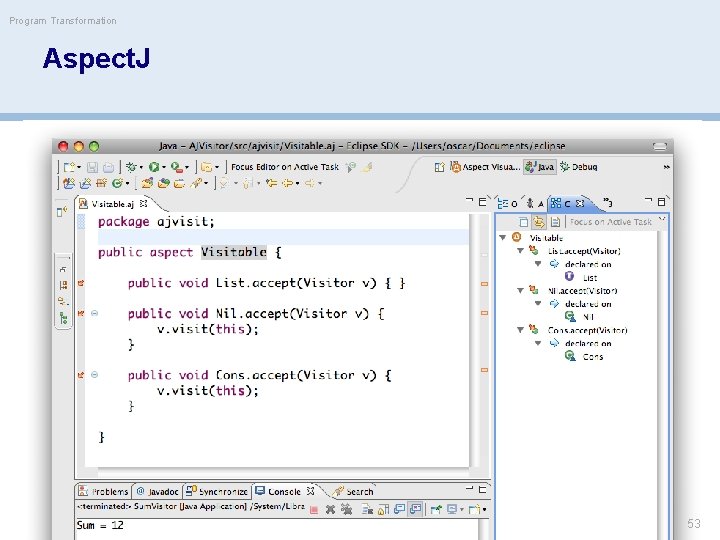Click overview ruler marker for List.accept

pos(484,284)
